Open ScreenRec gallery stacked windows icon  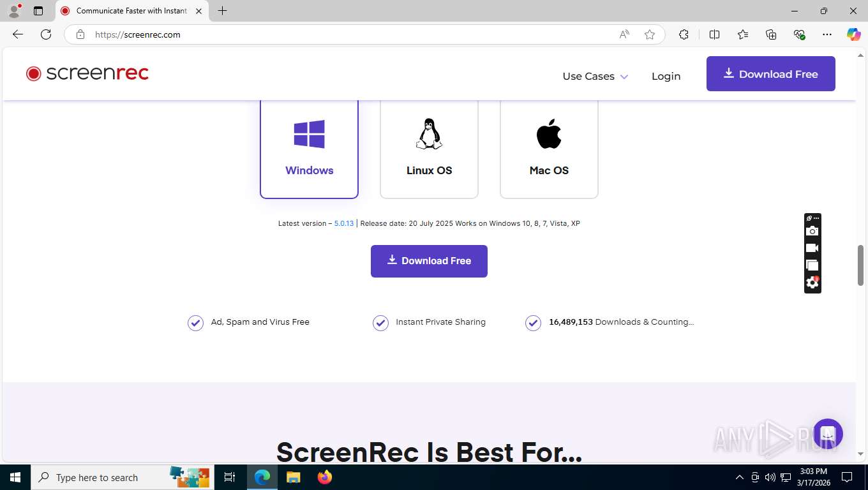(x=812, y=265)
